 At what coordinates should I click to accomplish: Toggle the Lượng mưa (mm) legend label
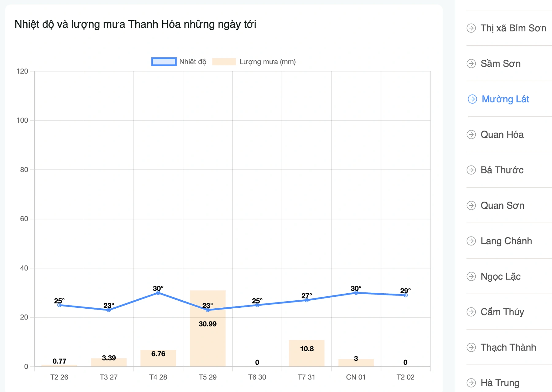pyautogui.click(x=267, y=62)
